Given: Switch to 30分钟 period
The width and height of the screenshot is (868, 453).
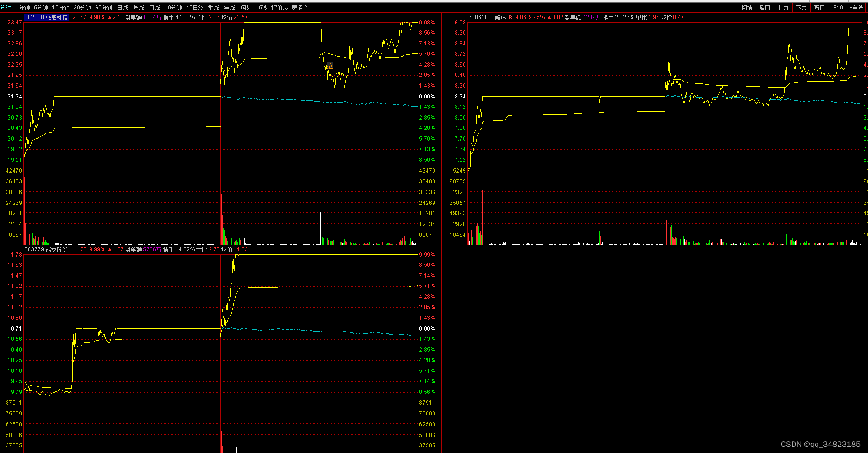Looking at the screenshot, I should [x=82, y=8].
